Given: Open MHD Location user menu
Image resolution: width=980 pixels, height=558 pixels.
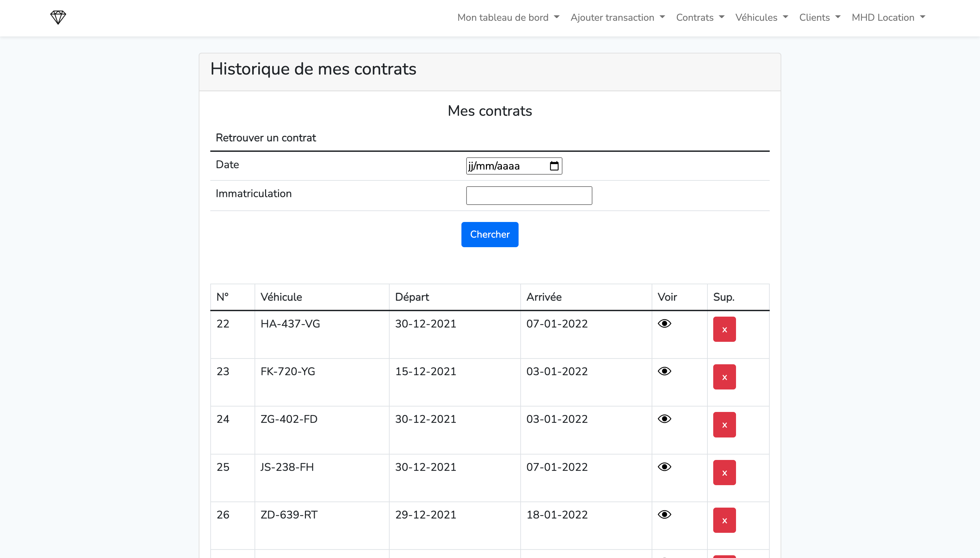Looking at the screenshot, I should tap(888, 17).
